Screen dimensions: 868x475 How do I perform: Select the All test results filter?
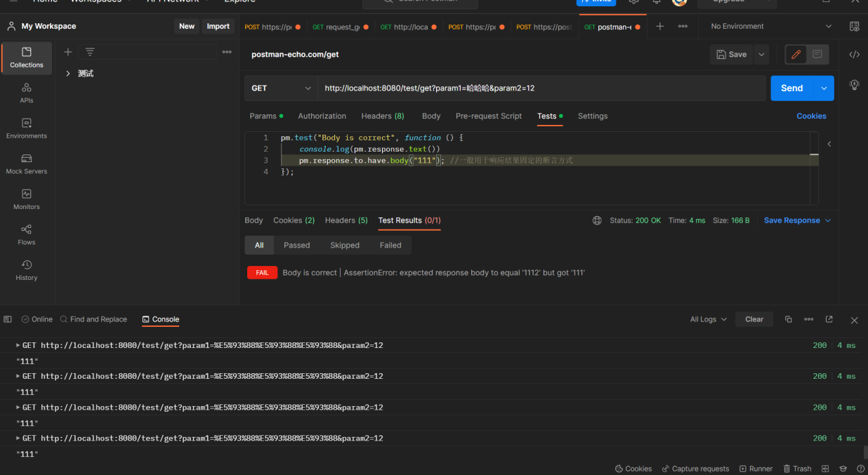coord(259,245)
